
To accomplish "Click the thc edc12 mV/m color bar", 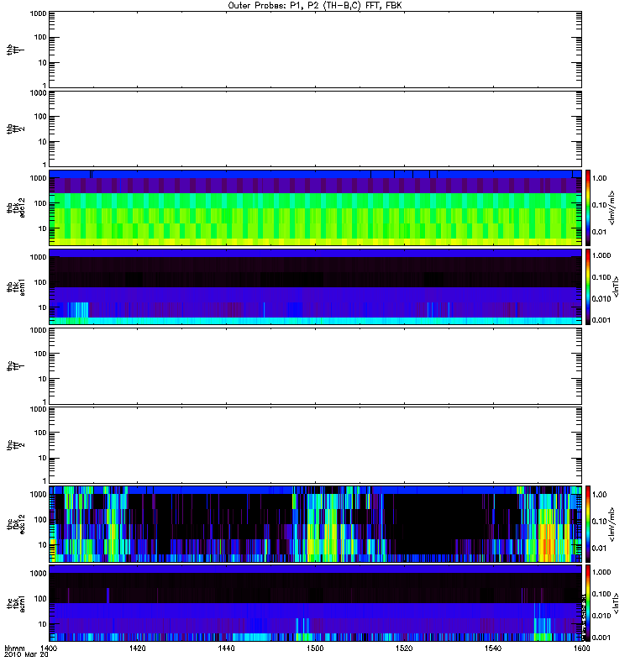I will point(588,524).
